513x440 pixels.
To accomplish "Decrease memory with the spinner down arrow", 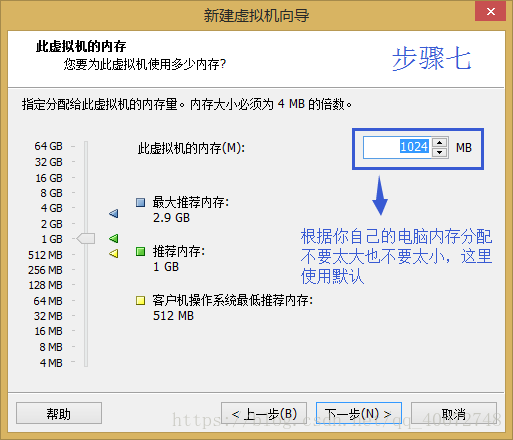I will tap(440, 152).
